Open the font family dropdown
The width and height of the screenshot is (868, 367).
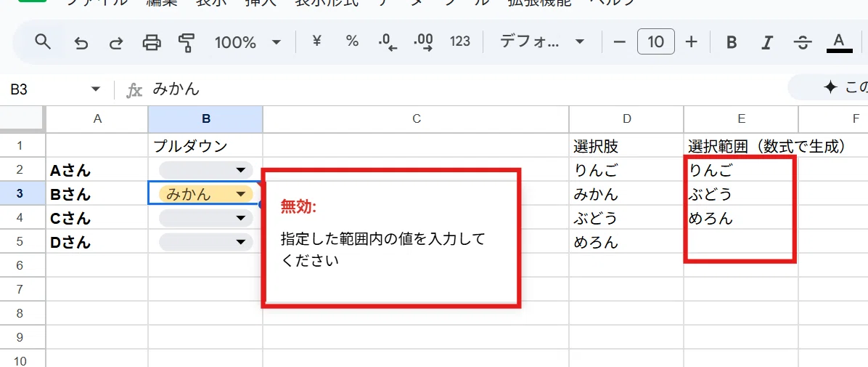point(542,41)
